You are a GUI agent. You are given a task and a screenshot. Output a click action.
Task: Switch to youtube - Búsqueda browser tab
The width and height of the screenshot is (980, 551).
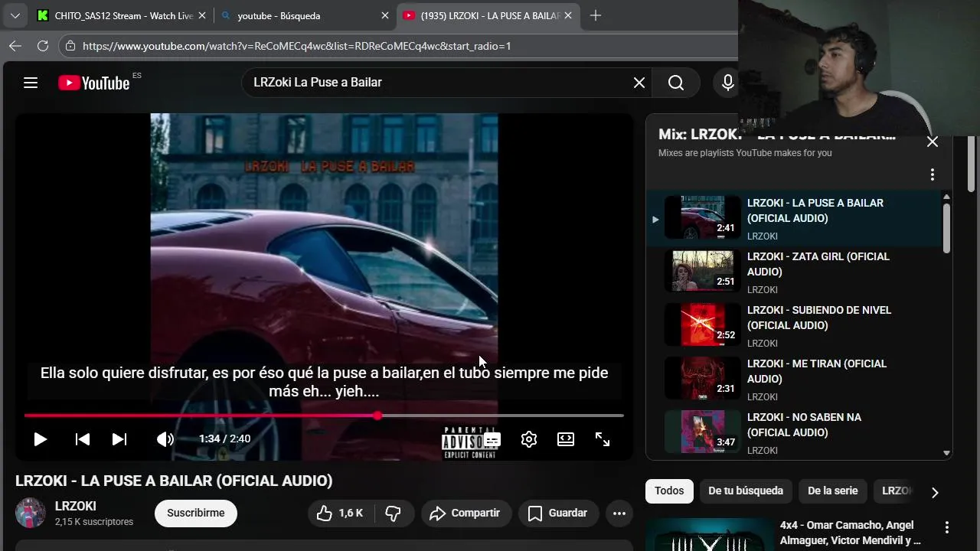coord(305,15)
